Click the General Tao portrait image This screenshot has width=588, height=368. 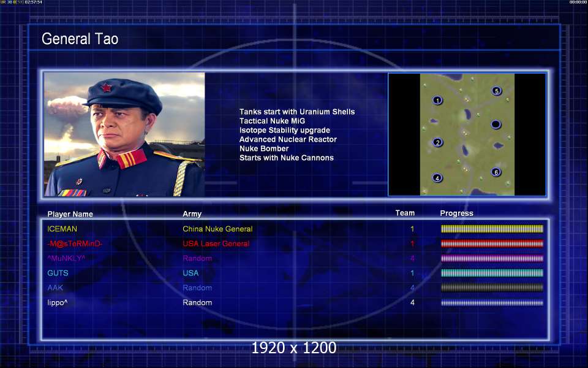point(124,134)
